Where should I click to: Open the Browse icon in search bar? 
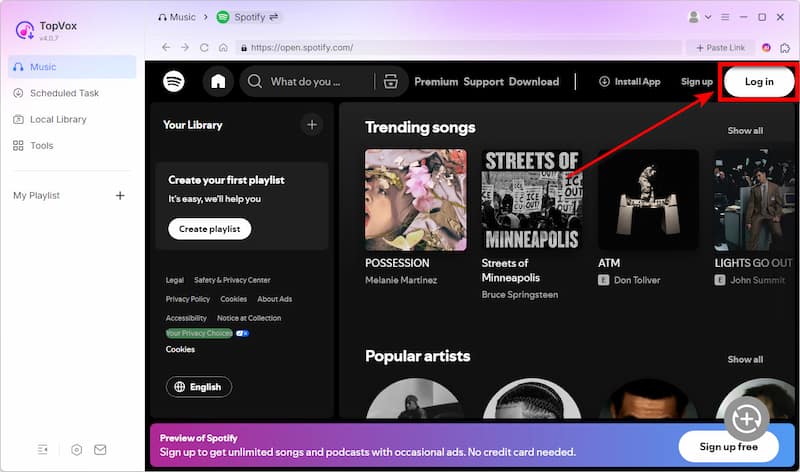tap(391, 81)
